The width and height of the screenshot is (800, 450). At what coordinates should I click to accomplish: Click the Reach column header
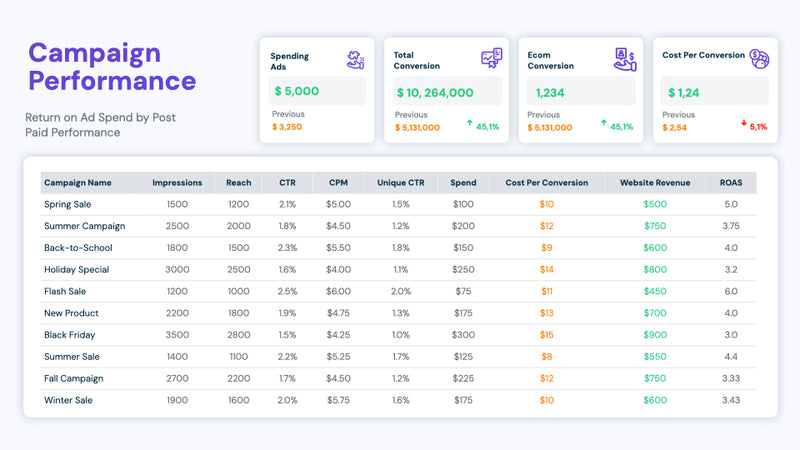(239, 183)
